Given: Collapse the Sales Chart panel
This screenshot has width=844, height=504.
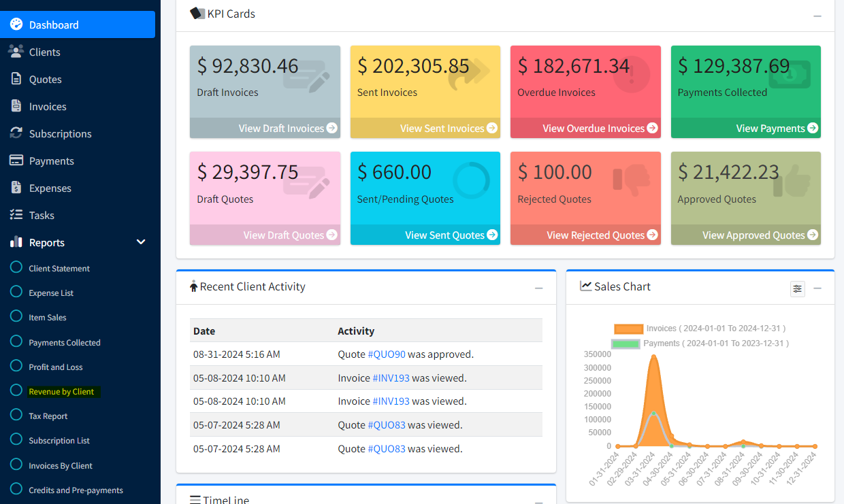Looking at the screenshot, I should (817, 288).
